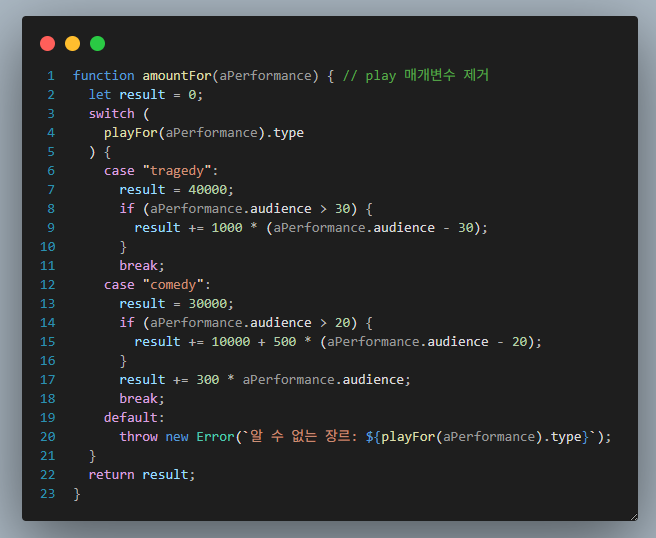Click the number 10000 on line 15
The image size is (656, 538).
pos(231,342)
